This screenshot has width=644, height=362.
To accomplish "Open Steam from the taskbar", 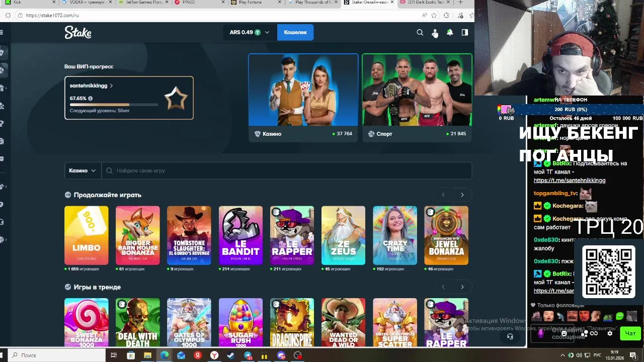I will [x=231, y=355].
